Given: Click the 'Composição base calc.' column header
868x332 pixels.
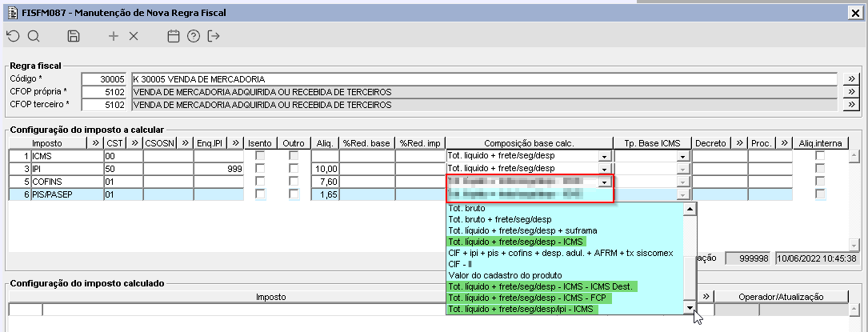Looking at the screenshot, I should click(x=530, y=142).
